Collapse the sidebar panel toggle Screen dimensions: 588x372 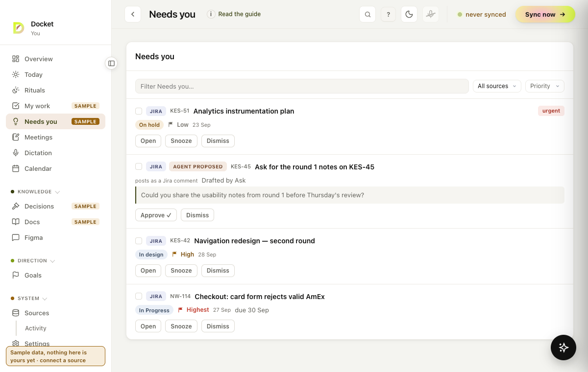click(x=111, y=63)
